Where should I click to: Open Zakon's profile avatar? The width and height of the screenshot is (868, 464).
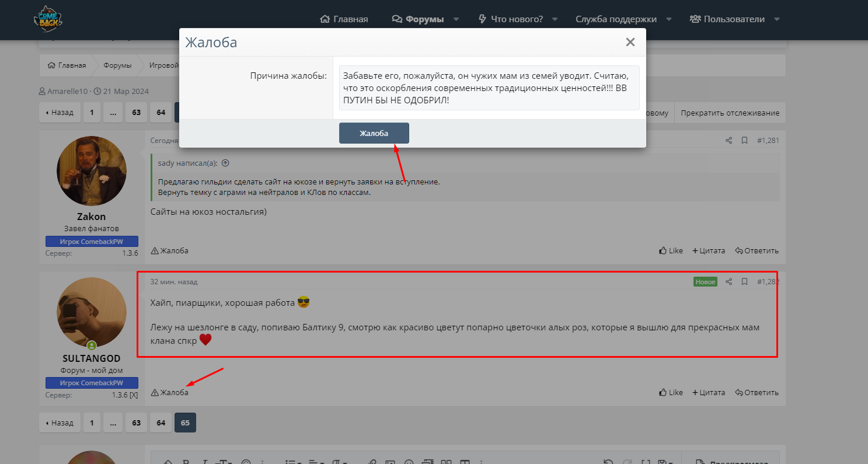point(92,171)
